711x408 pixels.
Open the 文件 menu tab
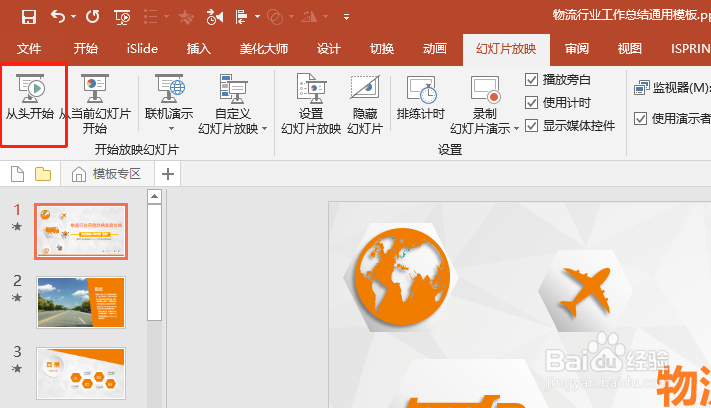(x=29, y=49)
